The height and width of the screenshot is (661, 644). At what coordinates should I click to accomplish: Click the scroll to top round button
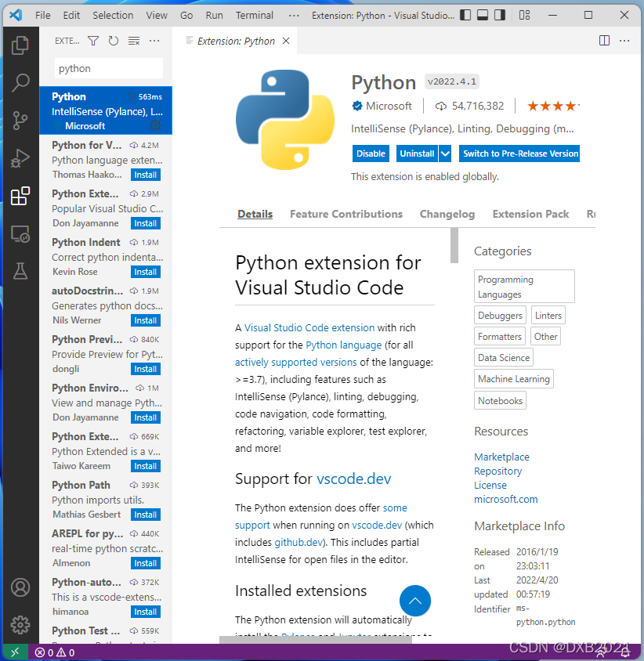tap(415, 600)
